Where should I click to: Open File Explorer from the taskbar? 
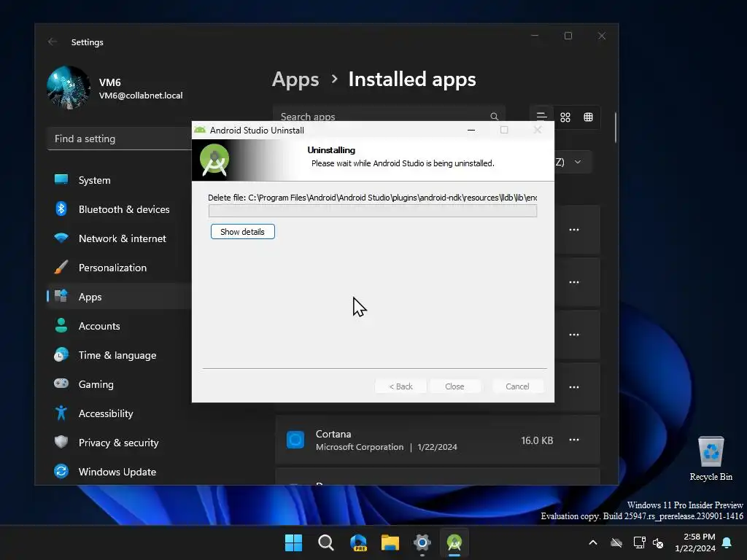[x=390, y=542]
